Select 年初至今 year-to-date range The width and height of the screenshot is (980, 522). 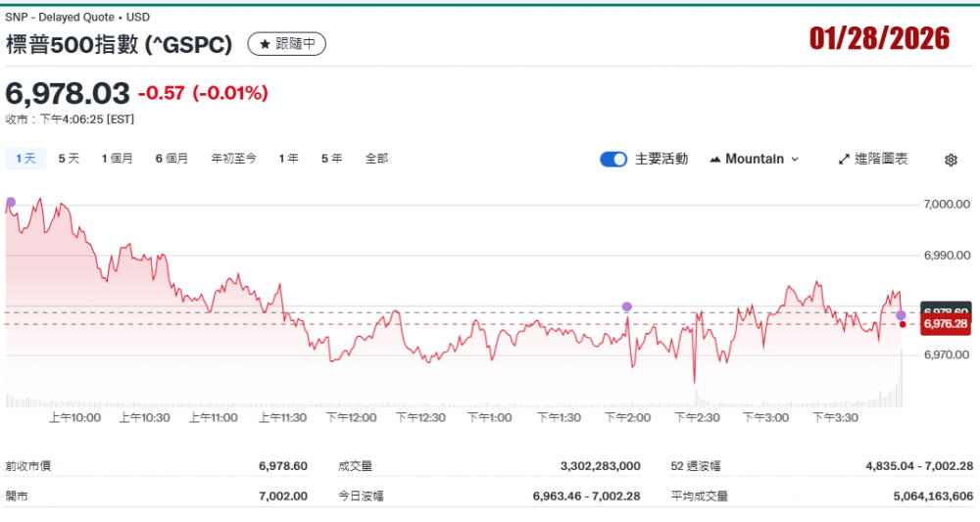pos(233,158)
